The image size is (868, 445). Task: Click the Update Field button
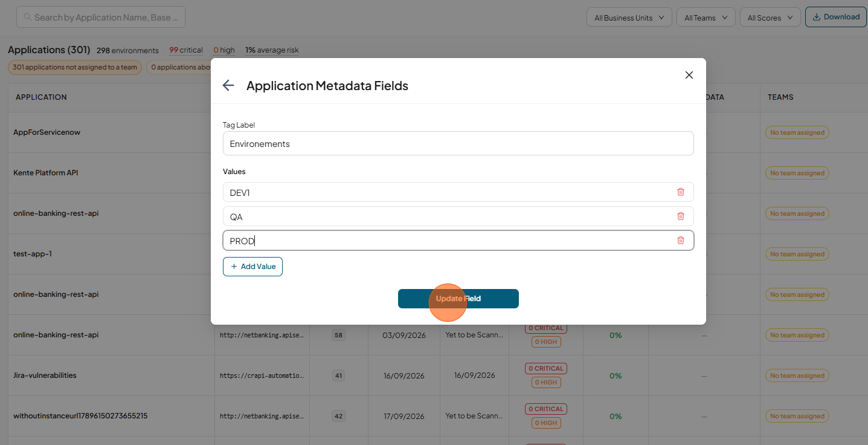[458, 299]
